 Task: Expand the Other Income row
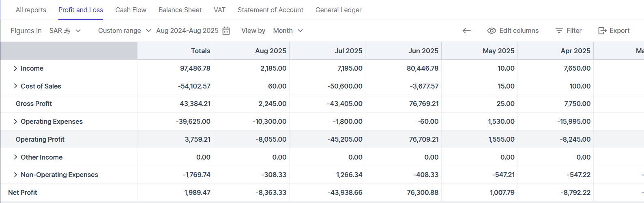[15, 157]
